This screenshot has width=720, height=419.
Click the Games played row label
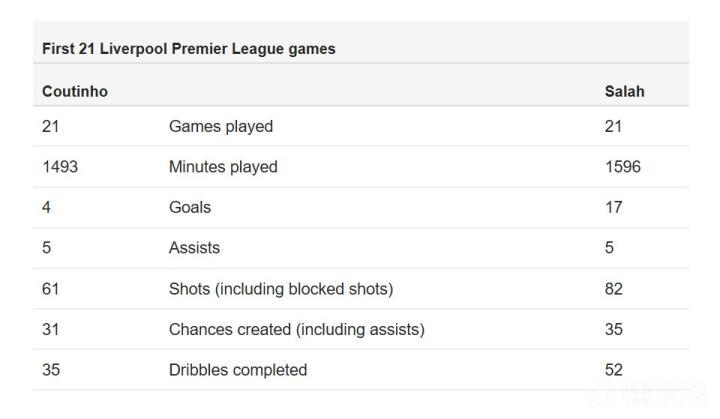coord(220,126)
